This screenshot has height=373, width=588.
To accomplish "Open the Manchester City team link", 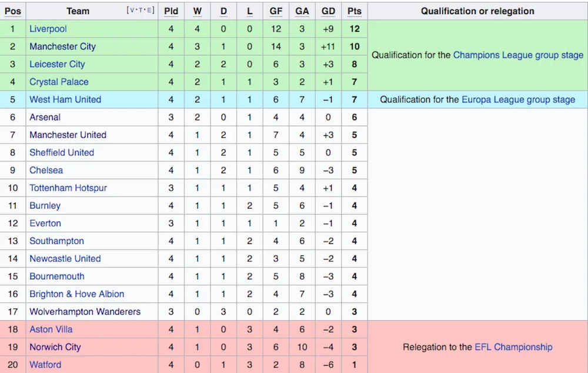I will pyautogui.click(x=63, y=46).
